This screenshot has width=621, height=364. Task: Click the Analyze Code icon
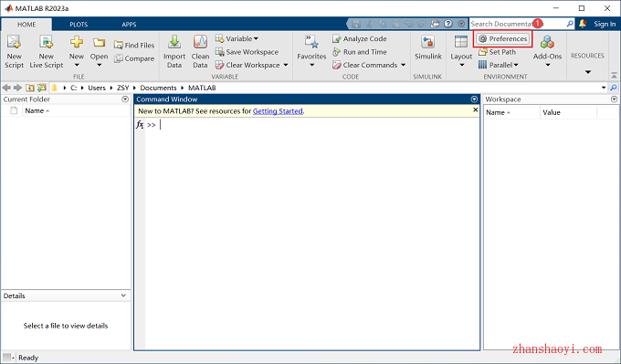pos(337,39)
